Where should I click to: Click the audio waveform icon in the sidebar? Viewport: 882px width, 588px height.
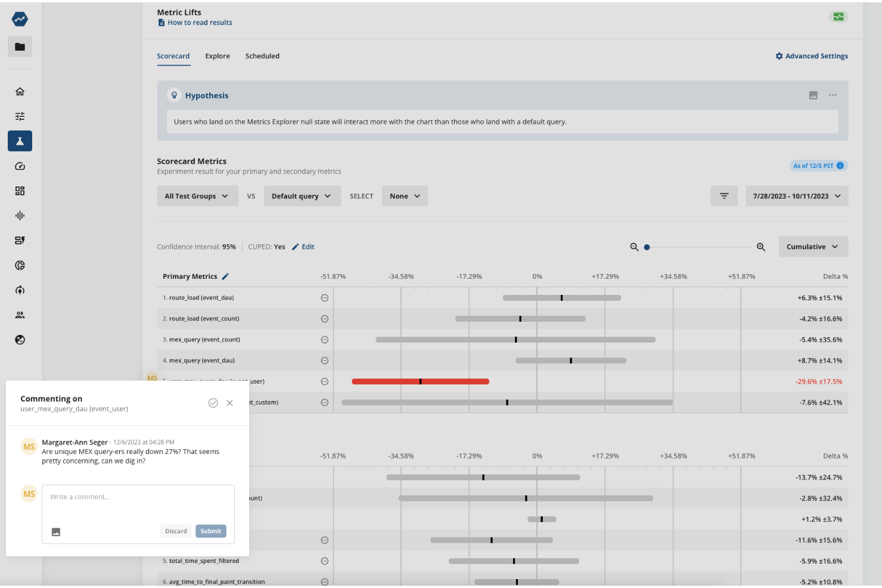pos(20,216)
